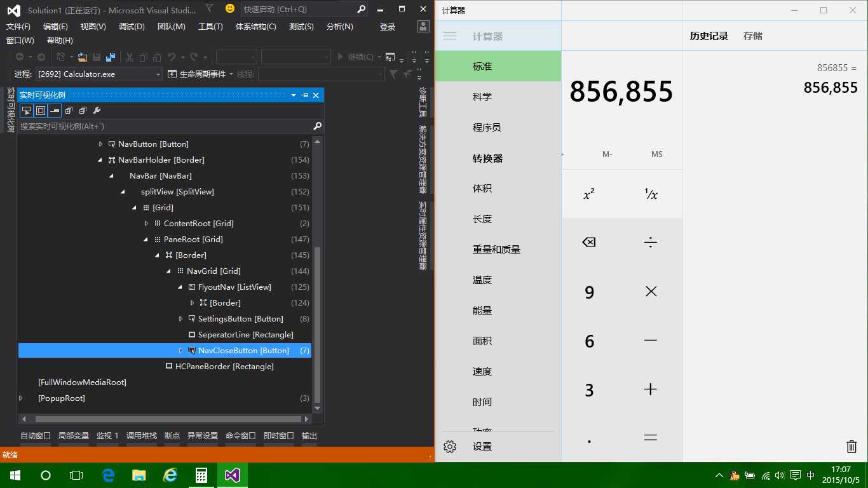Image resolution: width=868 pixels, height=488 pixels.
Task: Click the search magnifier in visual tree search box
Action: (x=317, y=126)
